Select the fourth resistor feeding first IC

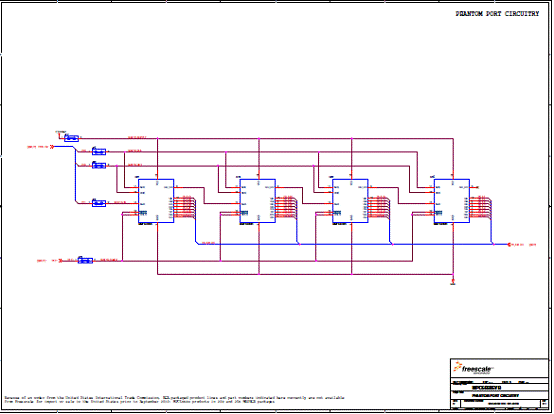99,203
